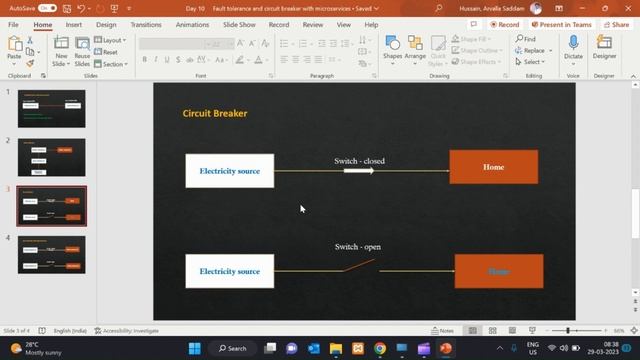Toggle Bold formatting
Viewport: 640px width, 360px height.
click(144, 60)
